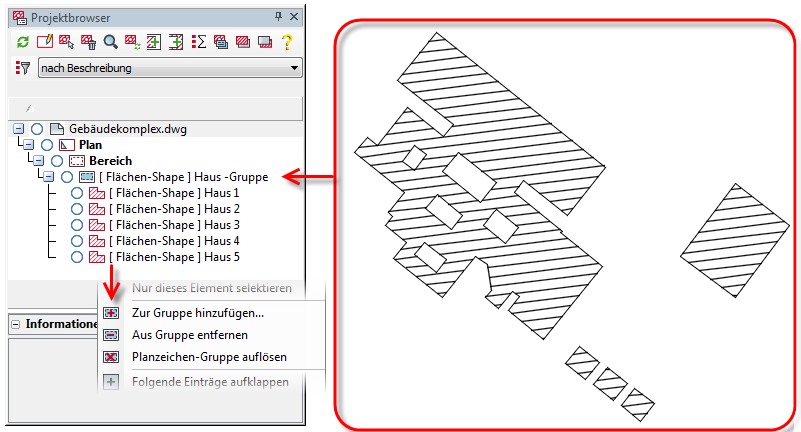Click the filter funnel icon

(22, 68)
